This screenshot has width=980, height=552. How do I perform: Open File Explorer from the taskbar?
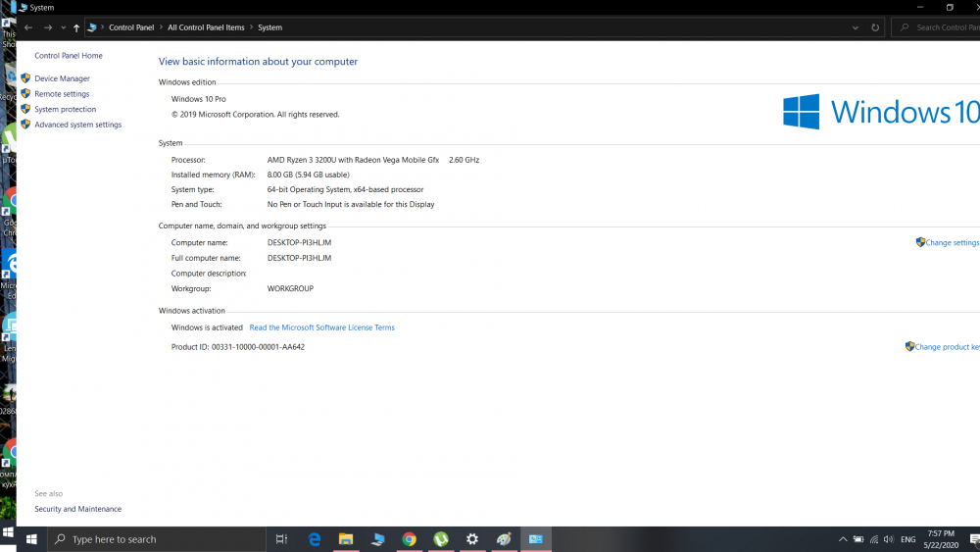(x=346, y=539)
